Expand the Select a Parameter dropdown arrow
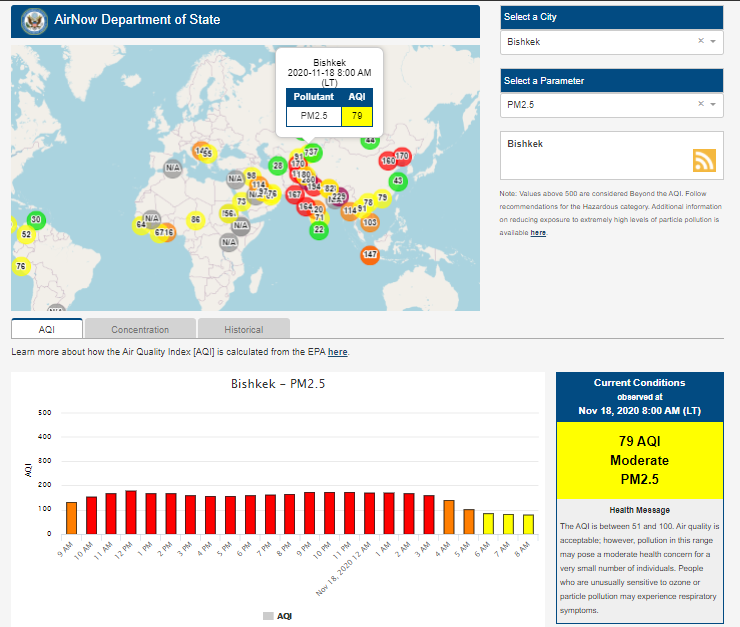Viewport: 740px width, 627px height. coord(713,104)
